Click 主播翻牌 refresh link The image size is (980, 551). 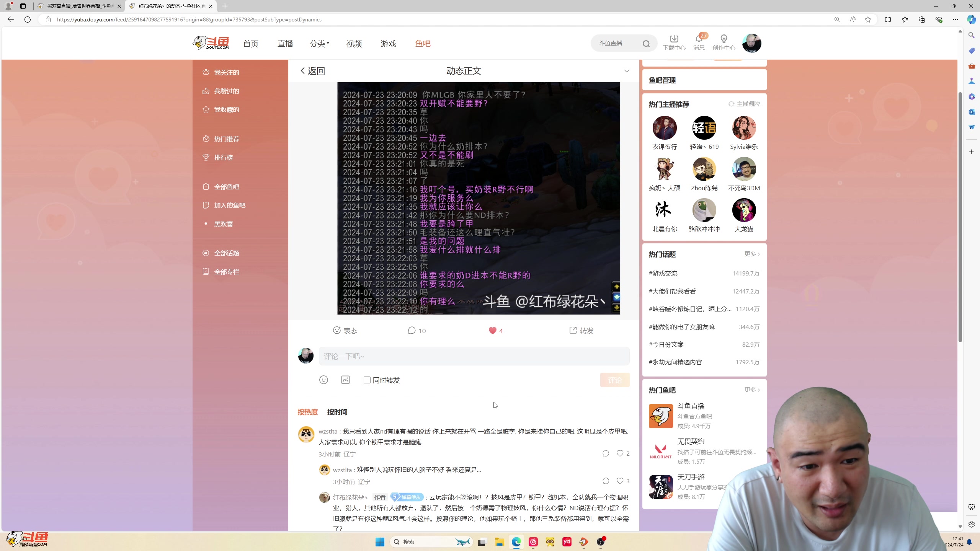click(x=744, y=104)
